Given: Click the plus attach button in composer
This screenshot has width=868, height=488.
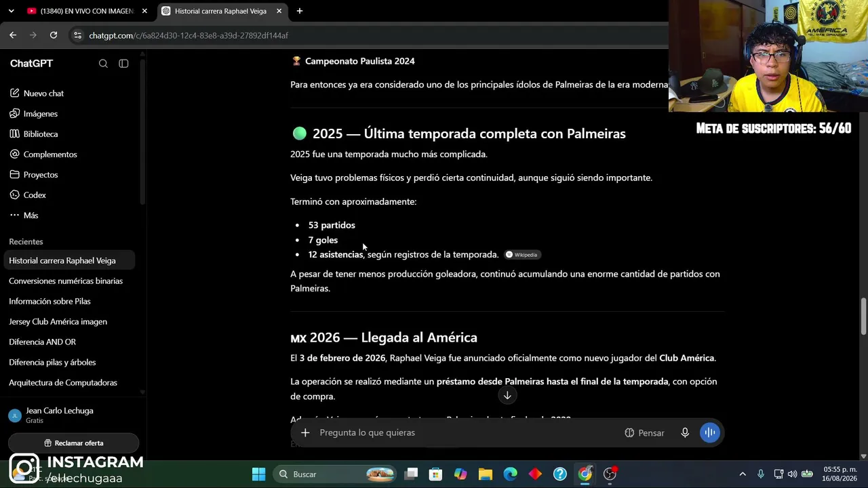Looking at the screenshot, I should pyautogui.click(x=305, y=433).
